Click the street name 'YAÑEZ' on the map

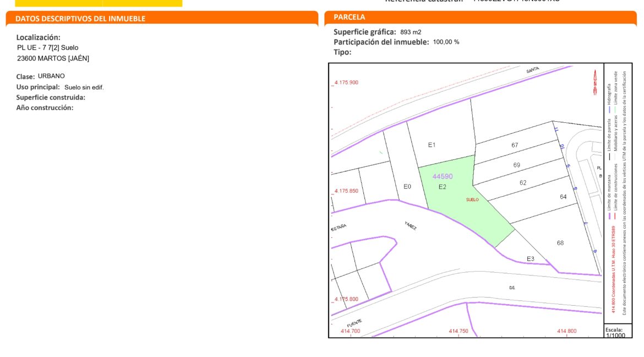[x=411, y=226]
